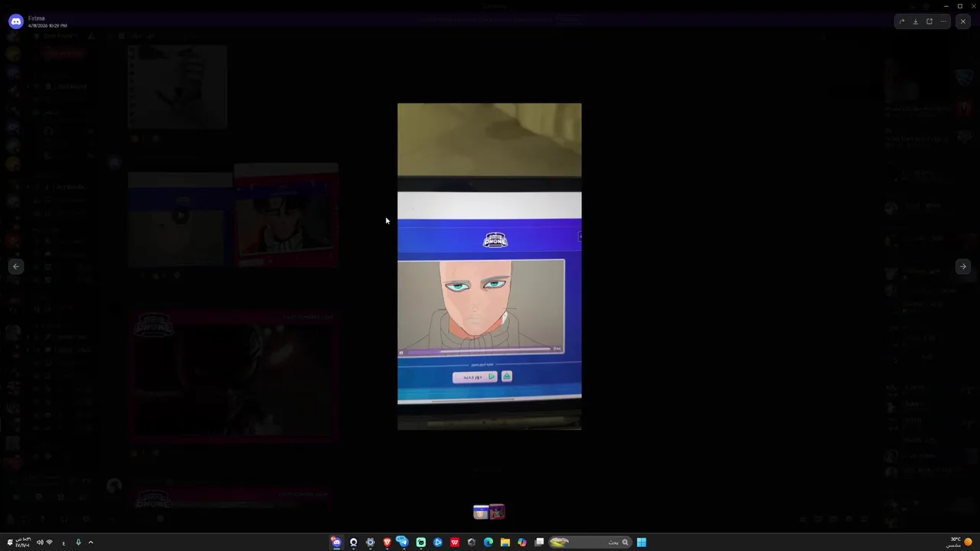Open the Unity-like cube app in taskbar

click(472, 542)
